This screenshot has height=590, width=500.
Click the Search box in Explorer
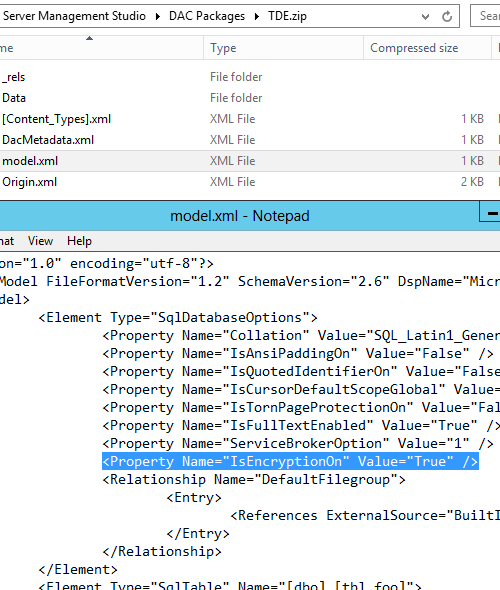[x=485, y=16]
